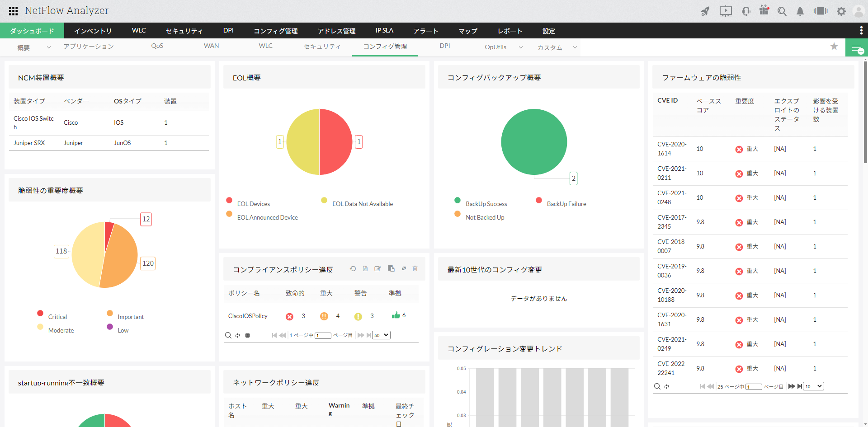Image resolution: width=868 pixels, height=427 pixels.
Task: Open the support headset icon
Action: click(746, 11)
